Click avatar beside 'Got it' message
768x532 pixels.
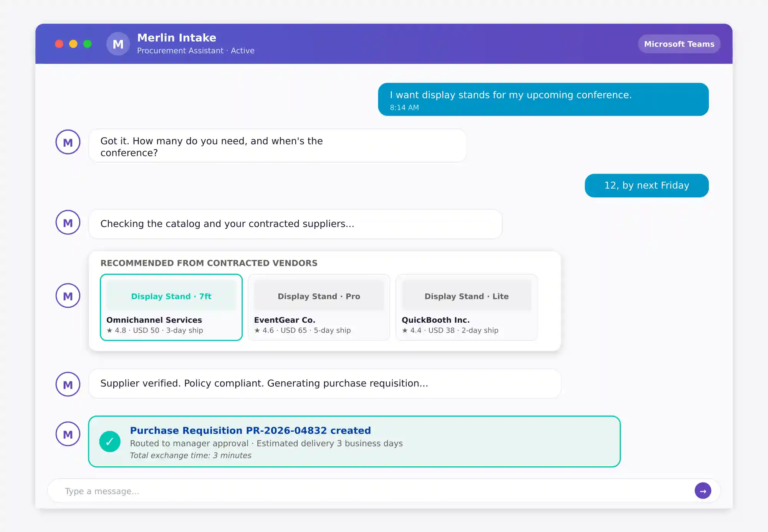[x=68, y=142]
